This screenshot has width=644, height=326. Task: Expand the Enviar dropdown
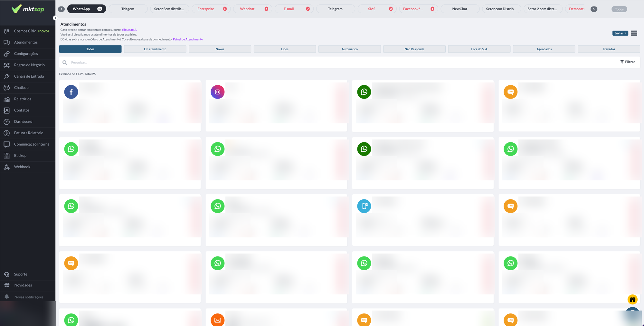[620, 33]
